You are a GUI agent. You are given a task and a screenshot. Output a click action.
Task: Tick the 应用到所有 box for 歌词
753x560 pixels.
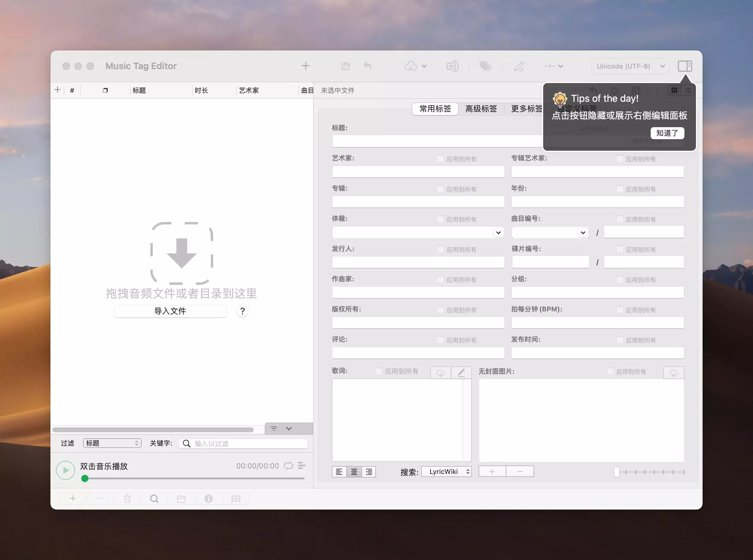pos(379,371)
